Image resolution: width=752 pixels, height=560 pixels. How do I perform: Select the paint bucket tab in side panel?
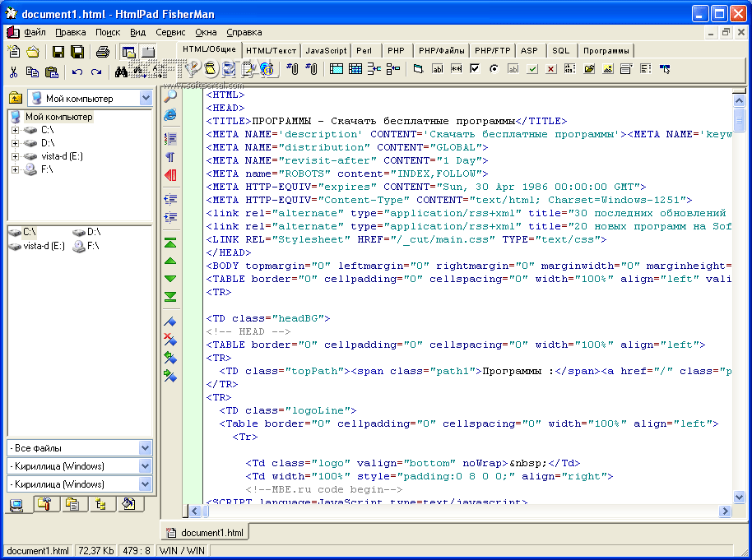click(128, 504)
